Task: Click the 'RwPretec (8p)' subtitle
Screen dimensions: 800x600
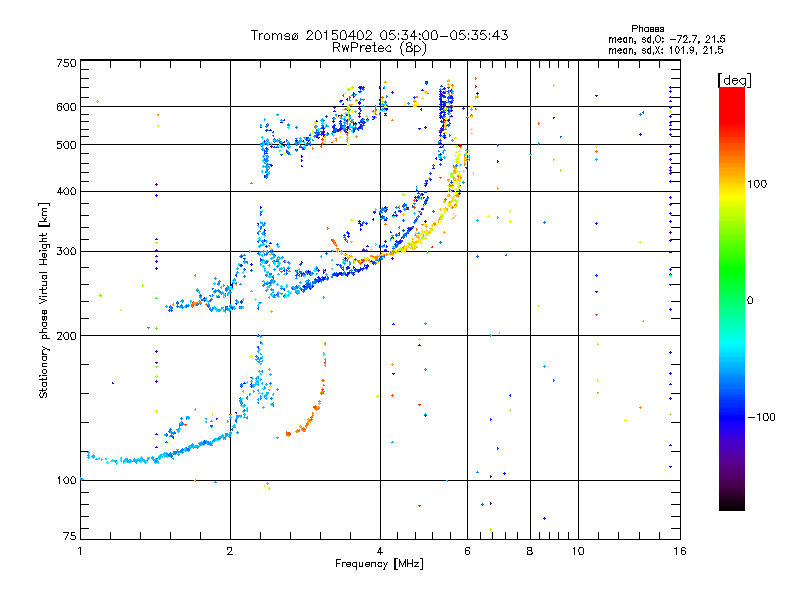Action: tap(379, 48)
